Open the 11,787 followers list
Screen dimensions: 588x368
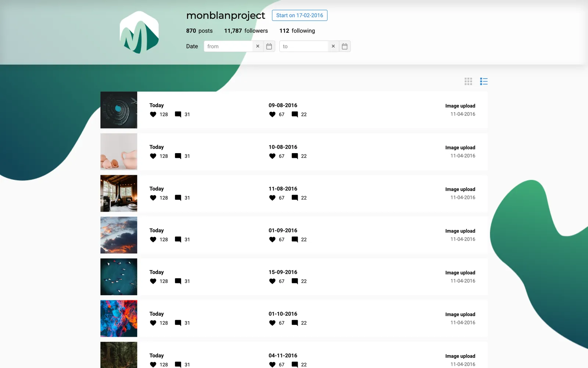246,31
